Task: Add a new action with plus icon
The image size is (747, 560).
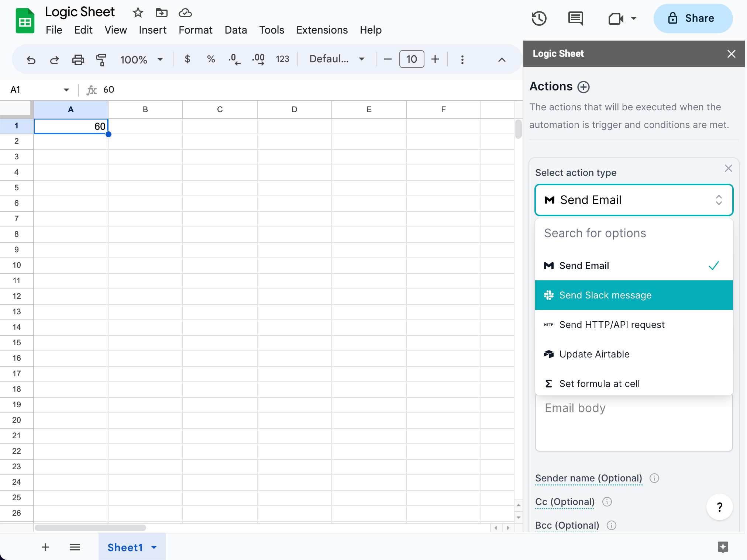Action: [584, 87]
